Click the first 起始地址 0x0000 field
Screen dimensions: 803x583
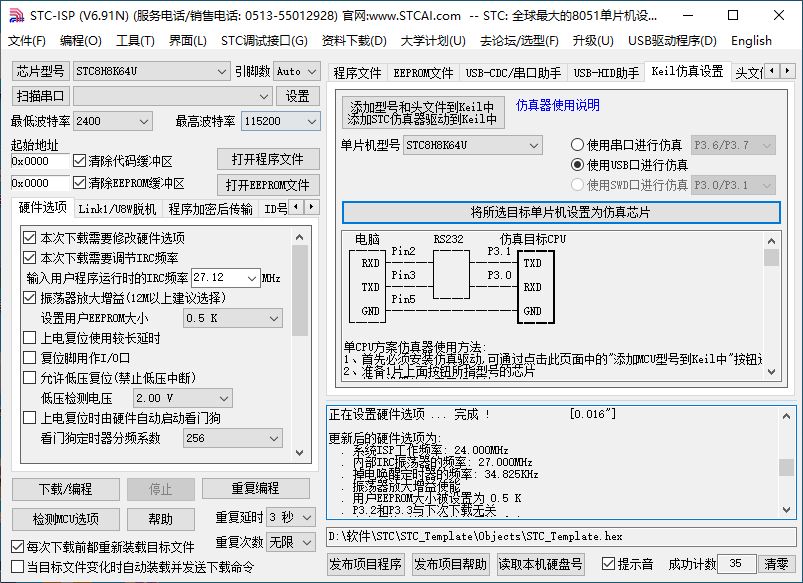39,161
